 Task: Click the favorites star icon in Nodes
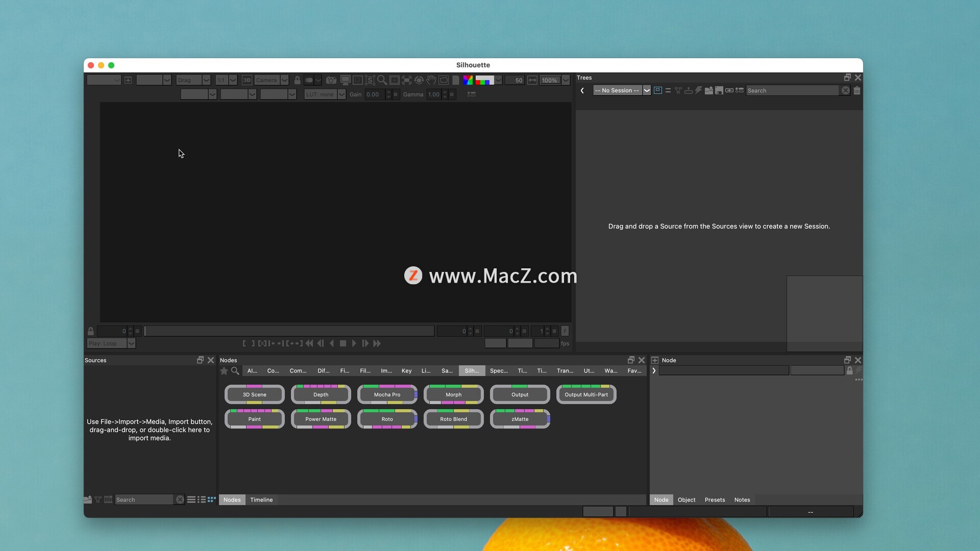224,371
